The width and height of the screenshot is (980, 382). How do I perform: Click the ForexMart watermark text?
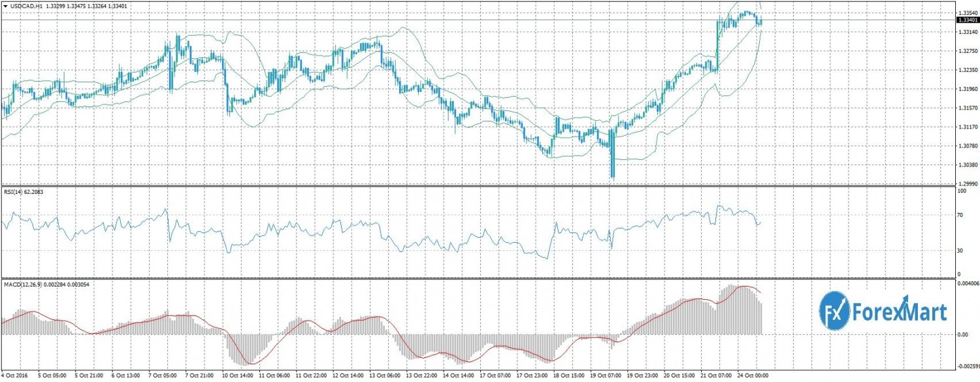[898, 313]
